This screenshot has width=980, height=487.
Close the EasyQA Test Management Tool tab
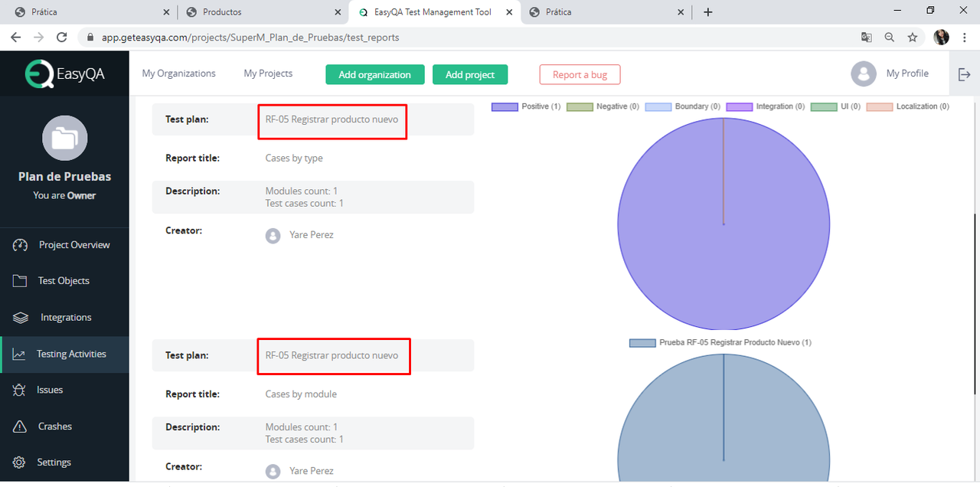point(510,12)
